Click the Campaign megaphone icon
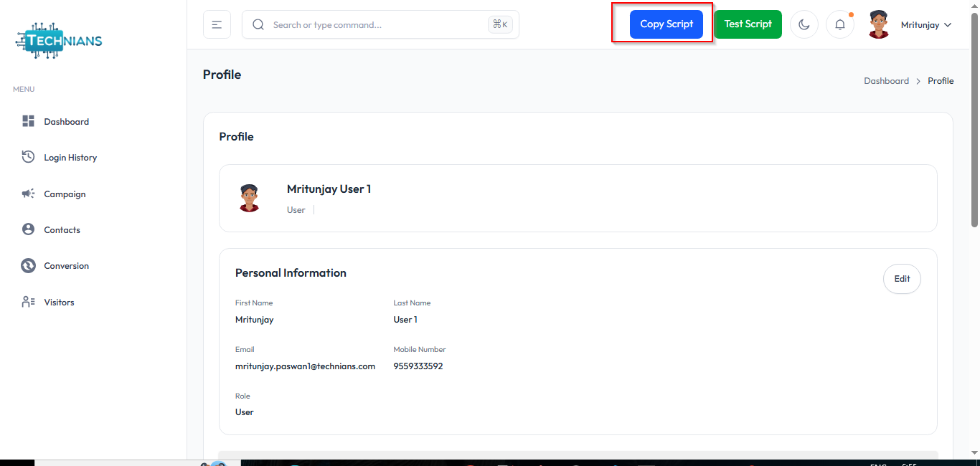The image size is (980, 466). click(28, 194)
